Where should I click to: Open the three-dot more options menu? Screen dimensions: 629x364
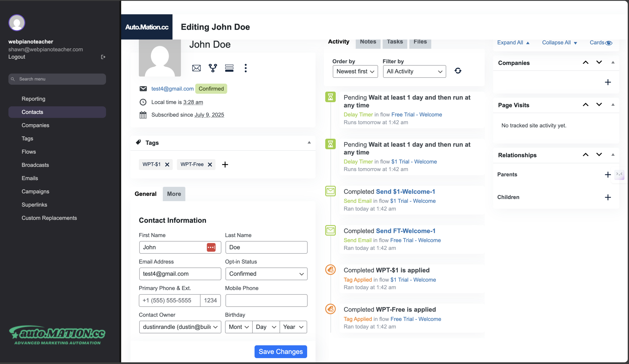pos(246,68)
